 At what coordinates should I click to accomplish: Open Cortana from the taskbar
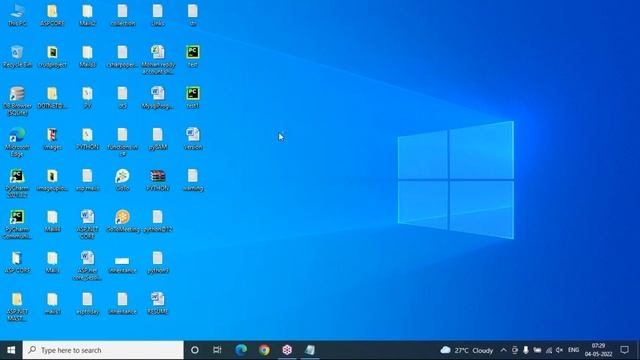[x=195, y=350]
